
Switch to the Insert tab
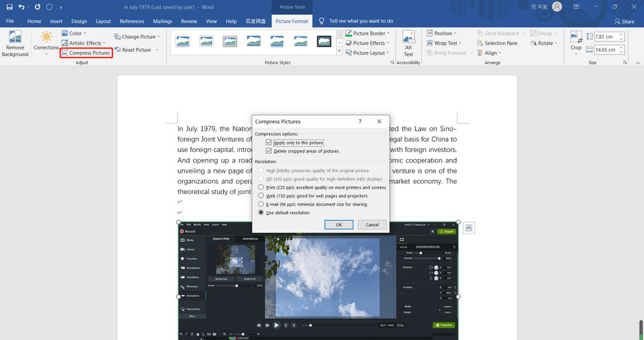coord(57,21)
